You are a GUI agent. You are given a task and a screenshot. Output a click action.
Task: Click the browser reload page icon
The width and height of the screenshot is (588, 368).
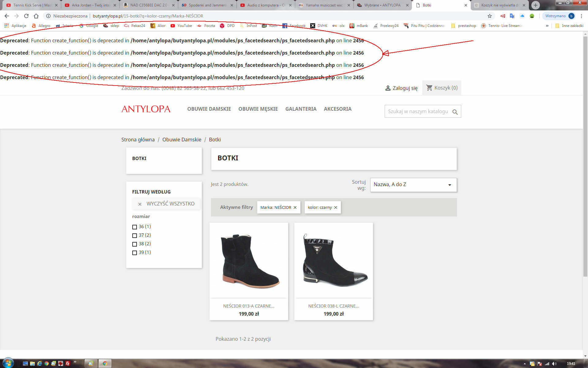click(26, 16)
